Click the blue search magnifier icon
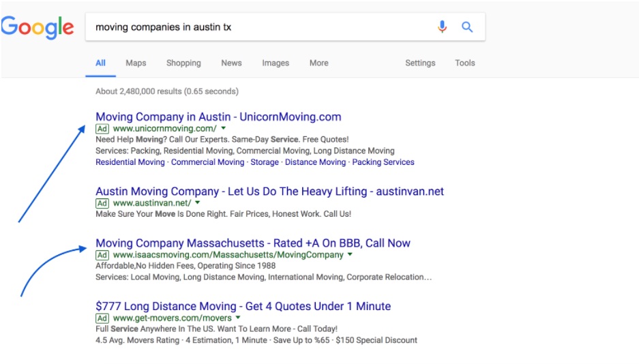The image size is (639, 364). click(x=467, y=27)
